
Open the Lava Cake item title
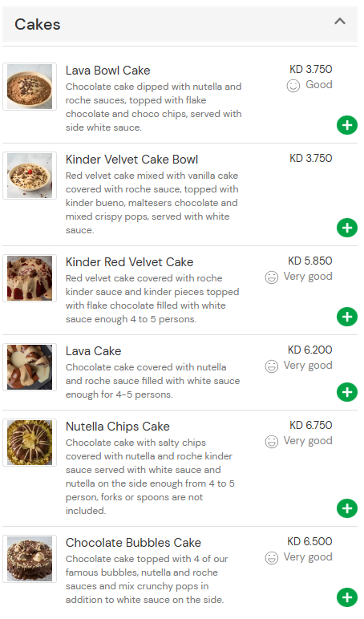coord(93,351)
